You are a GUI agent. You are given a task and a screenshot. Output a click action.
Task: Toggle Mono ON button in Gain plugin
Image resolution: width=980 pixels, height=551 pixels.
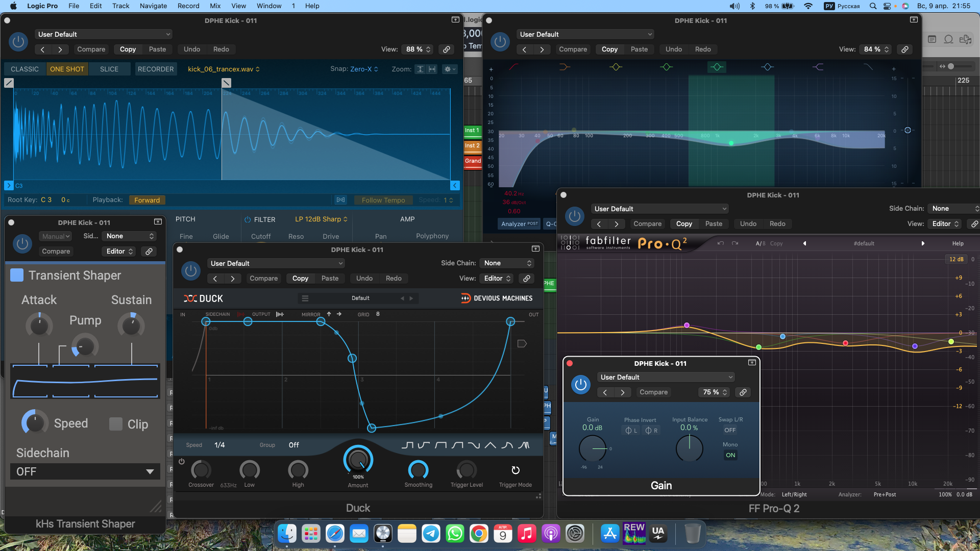pyautogui.click(x=730, y=455)
